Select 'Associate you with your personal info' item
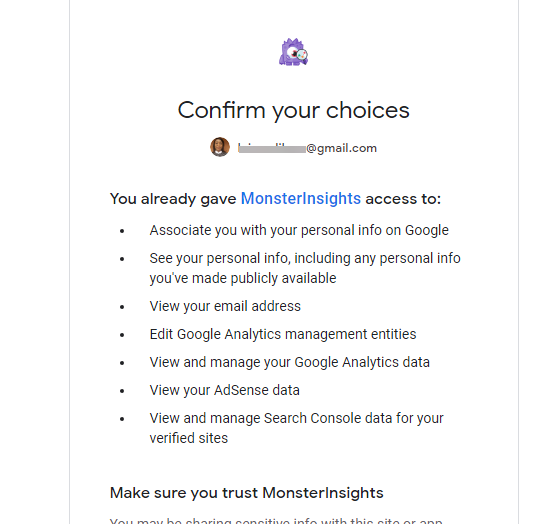 pyautogui.click(x=299, y=230)
